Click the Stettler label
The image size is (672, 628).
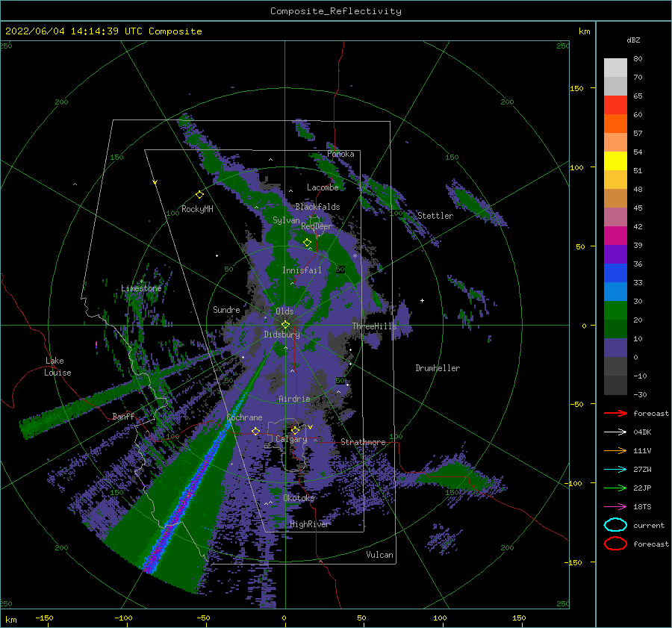coord(435,216)
